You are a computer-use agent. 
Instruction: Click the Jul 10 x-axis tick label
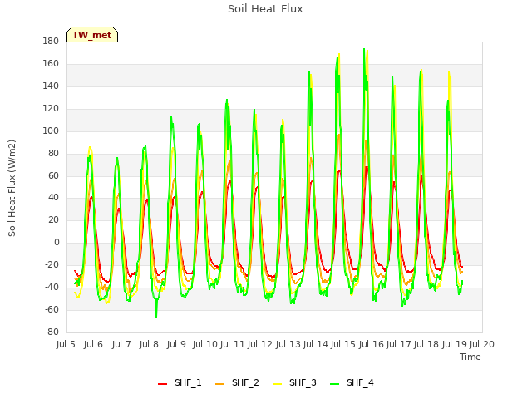pyautogui.click(x=205, y=344)
